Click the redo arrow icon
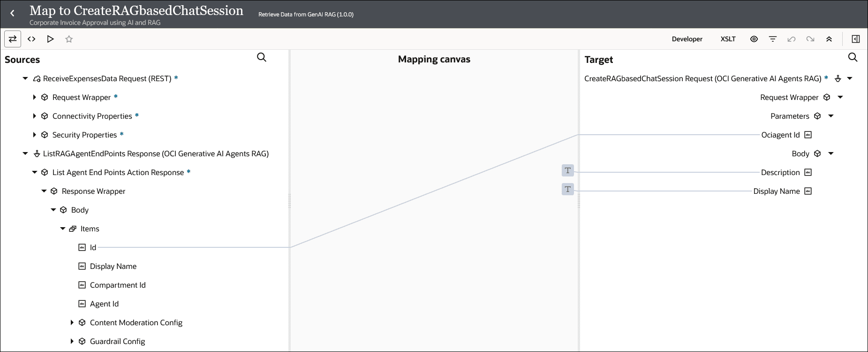Viewport: 868px width, 352px height. click(810, 39)
